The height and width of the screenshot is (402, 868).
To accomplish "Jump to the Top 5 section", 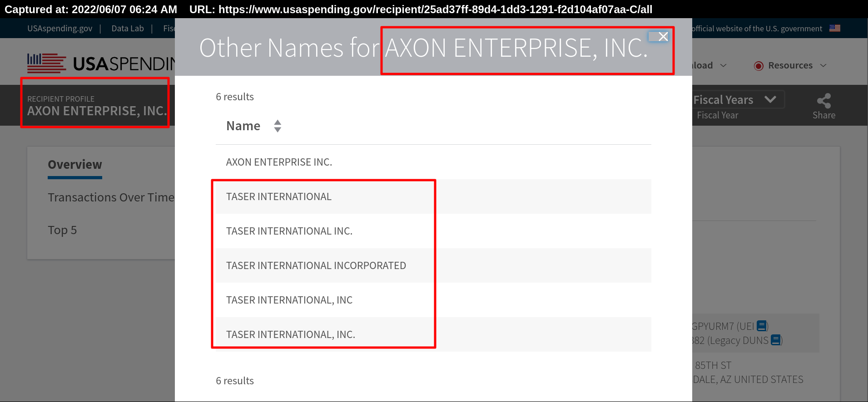I will point(62,230).
